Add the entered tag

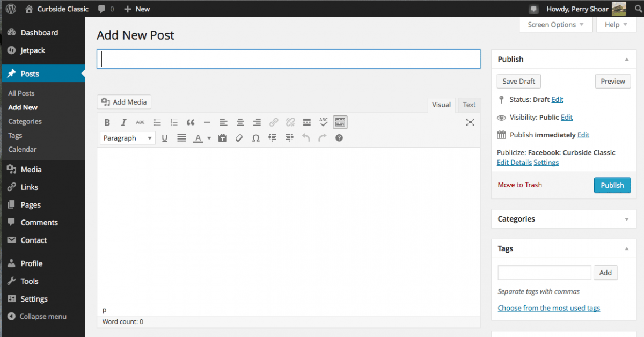coord(605,273)
